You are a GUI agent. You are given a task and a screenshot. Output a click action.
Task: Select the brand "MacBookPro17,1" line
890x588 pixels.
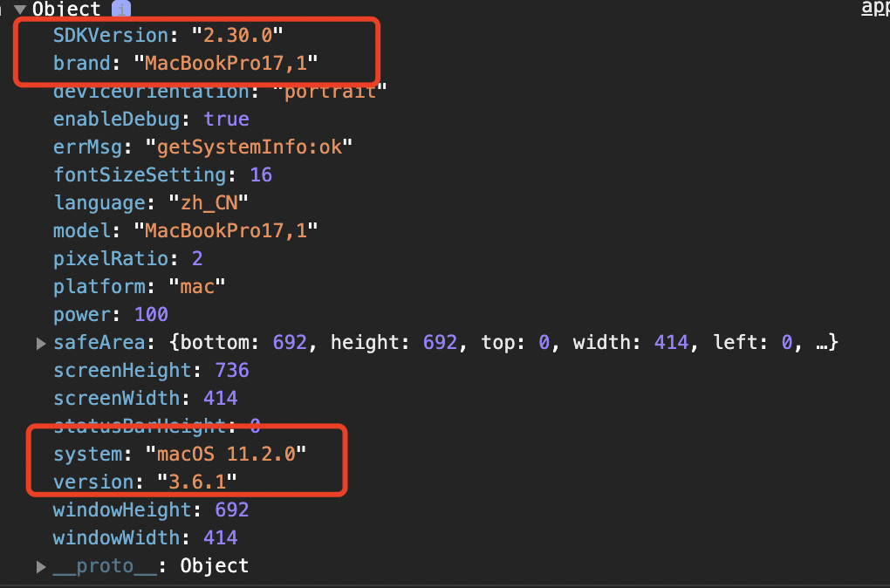click(186, 63)
